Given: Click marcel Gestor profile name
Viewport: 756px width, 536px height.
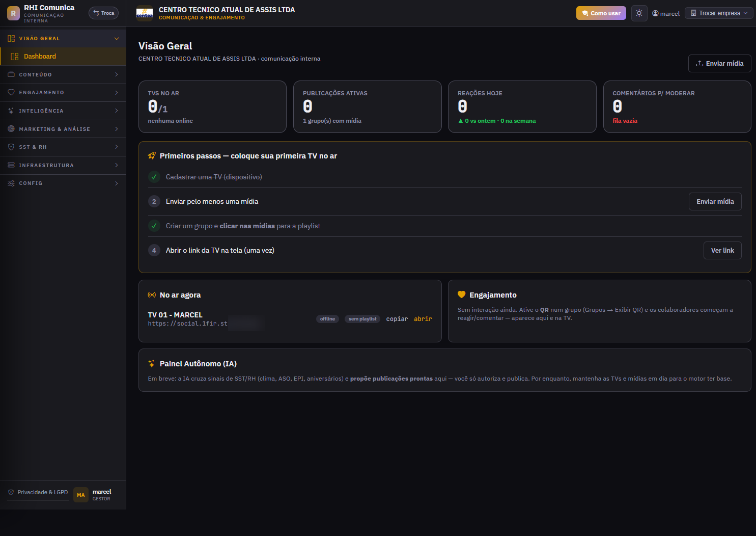Looking at the screenshot, I should pos(102,495).
